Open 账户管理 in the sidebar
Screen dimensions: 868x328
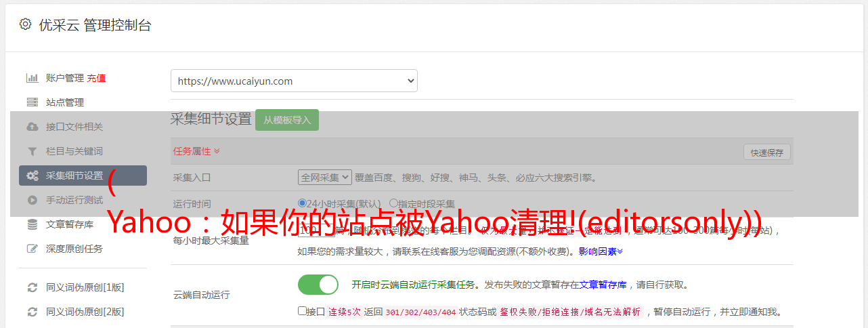(x=65, y=78)
